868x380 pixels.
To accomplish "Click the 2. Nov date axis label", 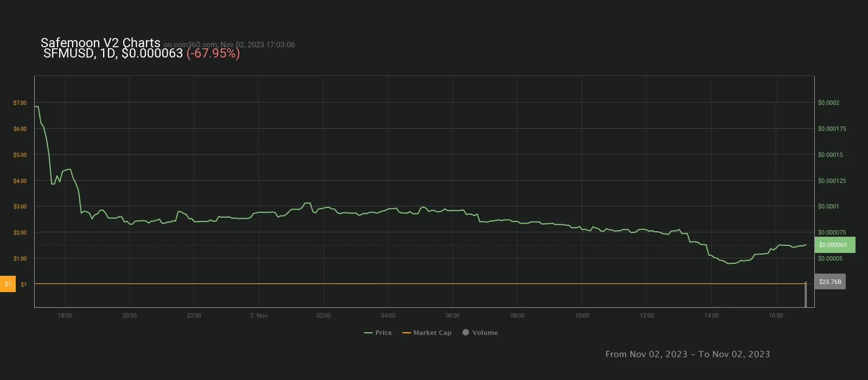I will click(259, 315).
